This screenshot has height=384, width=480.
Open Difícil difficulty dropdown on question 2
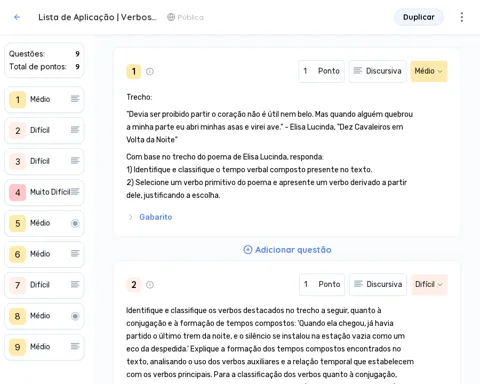pyautogui.click(x=429, y=284)
